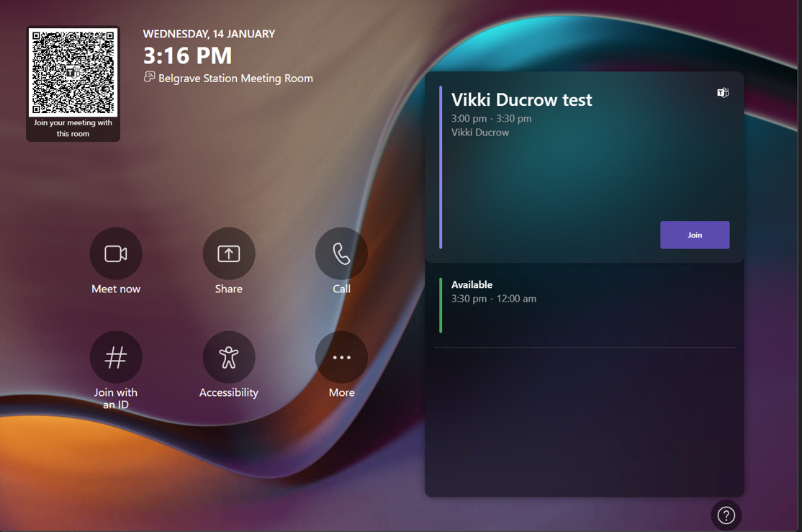Viewport: 802px width, 532px height.
Task: Click "Join your meeting with this room" caption
Action: coord(73,128)
